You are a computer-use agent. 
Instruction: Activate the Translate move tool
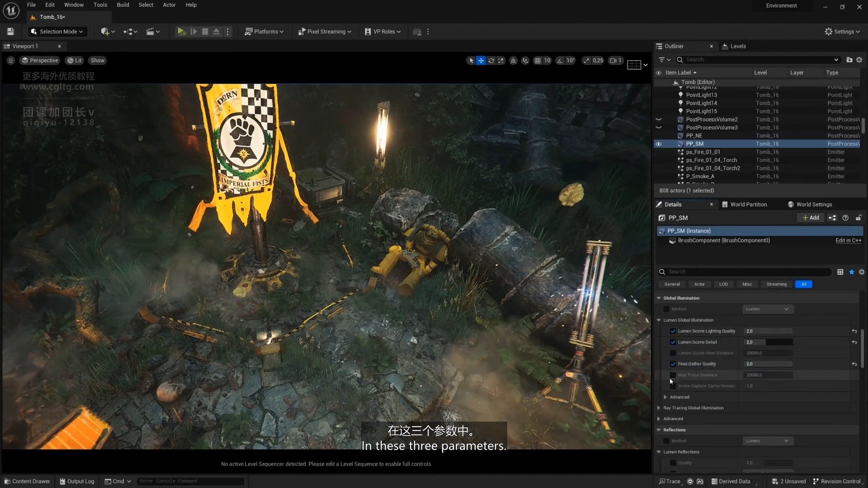coord(481,61)
